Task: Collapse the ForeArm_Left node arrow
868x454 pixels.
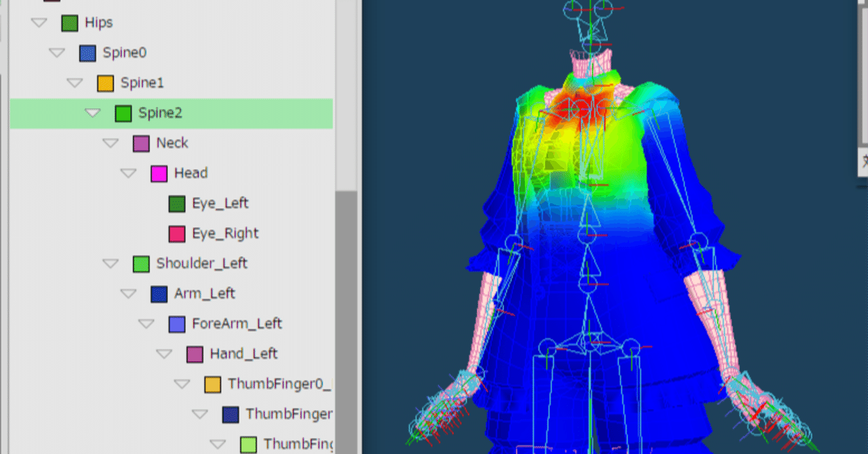Action: [146, 324]
